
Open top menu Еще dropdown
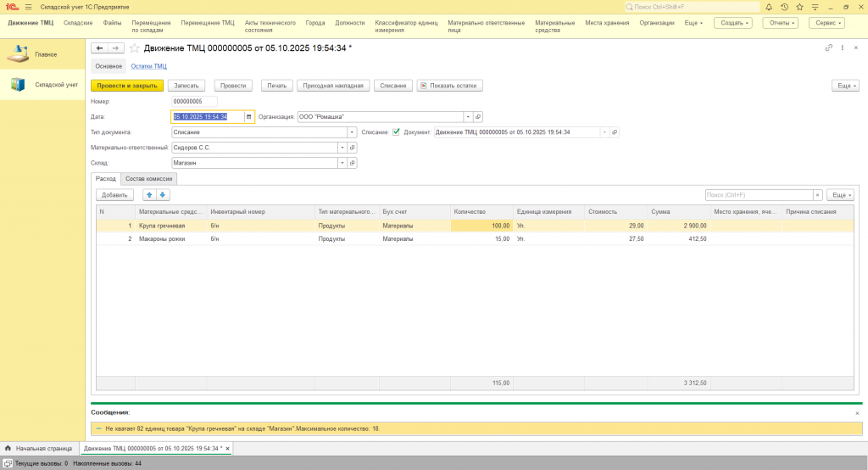693,23
